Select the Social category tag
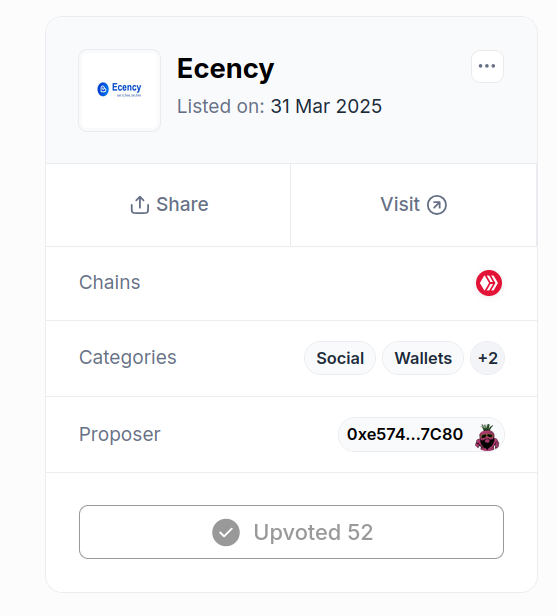Image resolution: width=558 pixels, height=616 pixels. 340,358
